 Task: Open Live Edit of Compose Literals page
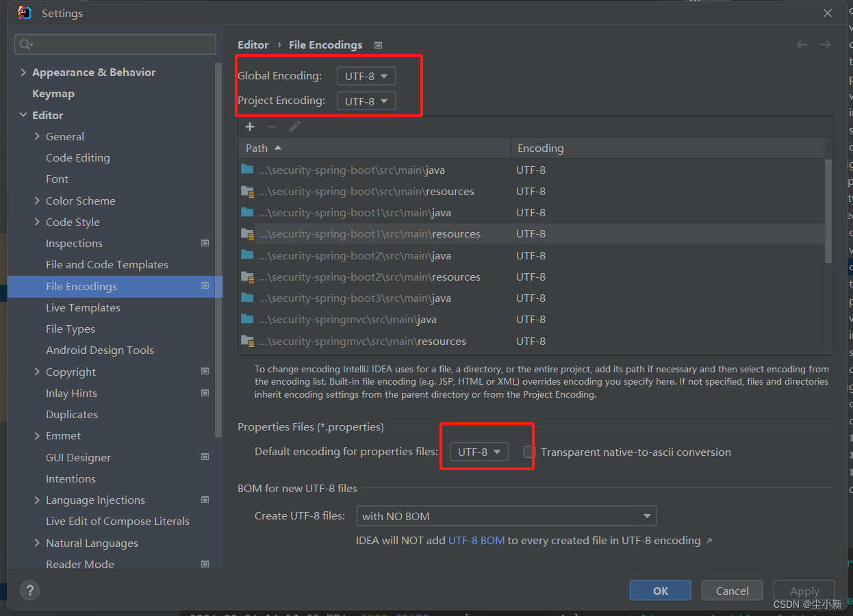click(118, 521)
